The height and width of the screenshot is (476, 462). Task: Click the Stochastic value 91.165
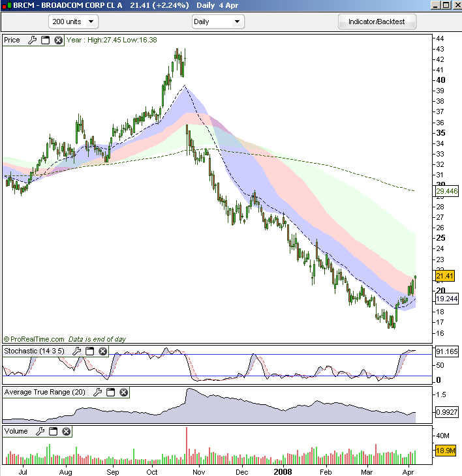[446, 352]
